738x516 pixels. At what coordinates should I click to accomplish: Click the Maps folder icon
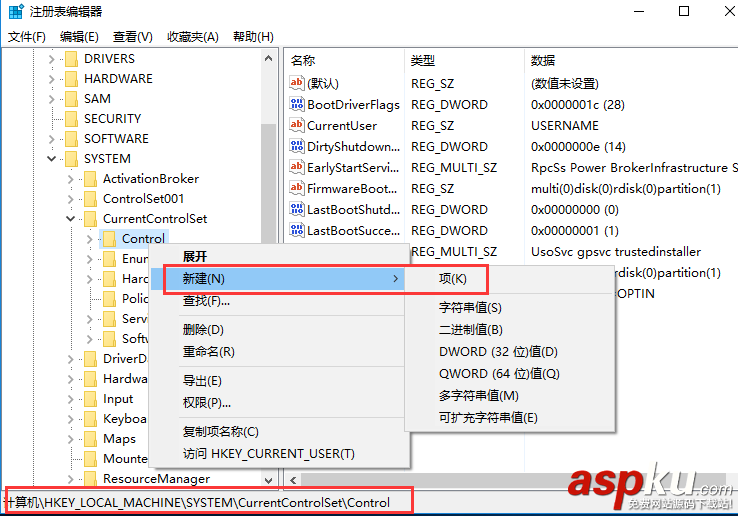pos(90,439)
